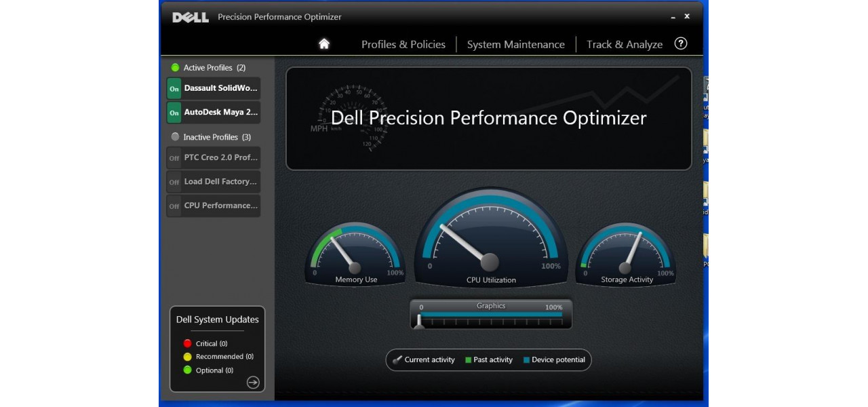
Task: Click the yellow Recommended updates indicator
Action: coord(188,356)
